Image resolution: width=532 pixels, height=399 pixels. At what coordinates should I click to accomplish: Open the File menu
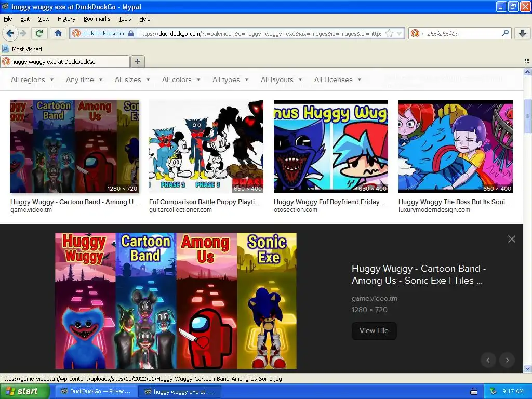pos(8,19)
